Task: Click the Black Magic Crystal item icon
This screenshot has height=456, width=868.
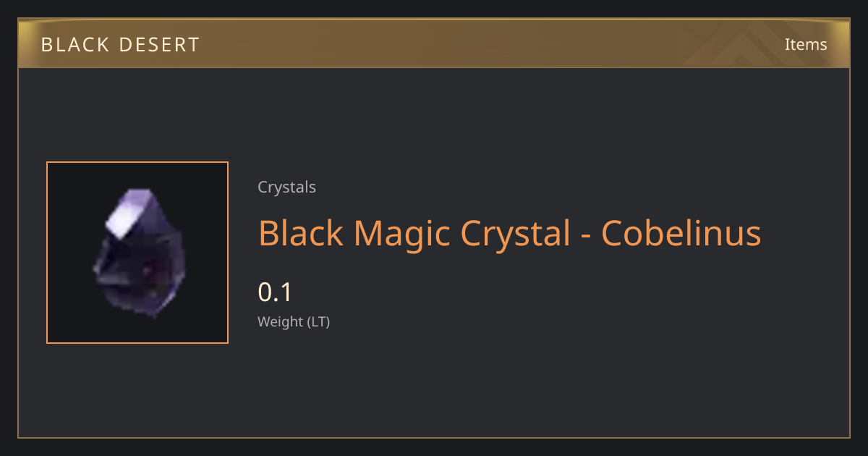Action: pos(137,253)
